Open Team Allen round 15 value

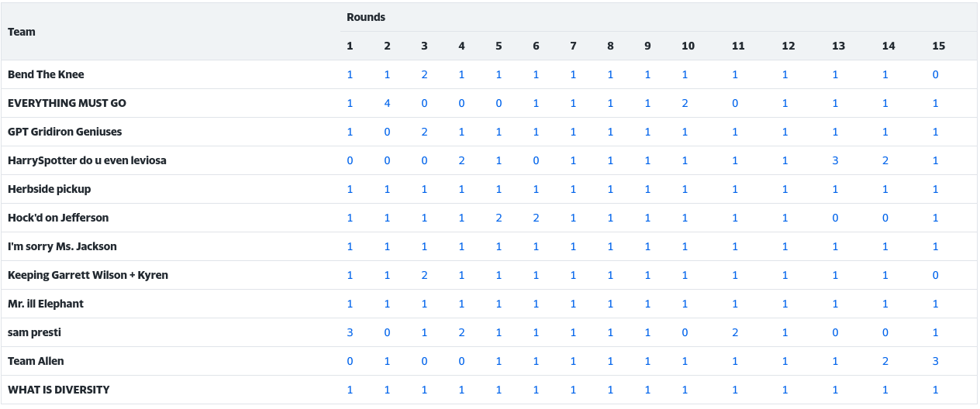pyautogui.click(x=936, y=362)
